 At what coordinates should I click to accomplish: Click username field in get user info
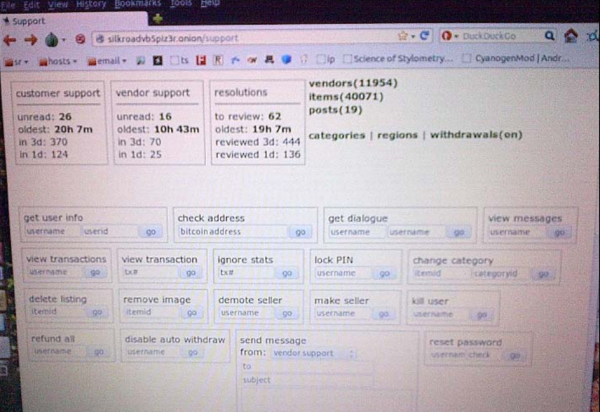click(x=52, y=231)
